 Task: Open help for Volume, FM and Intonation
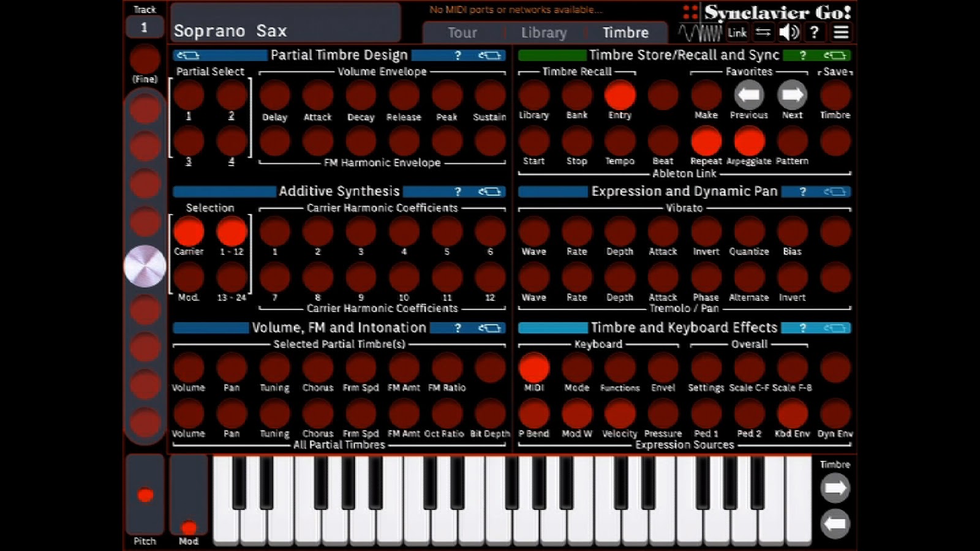coord(458,328)
